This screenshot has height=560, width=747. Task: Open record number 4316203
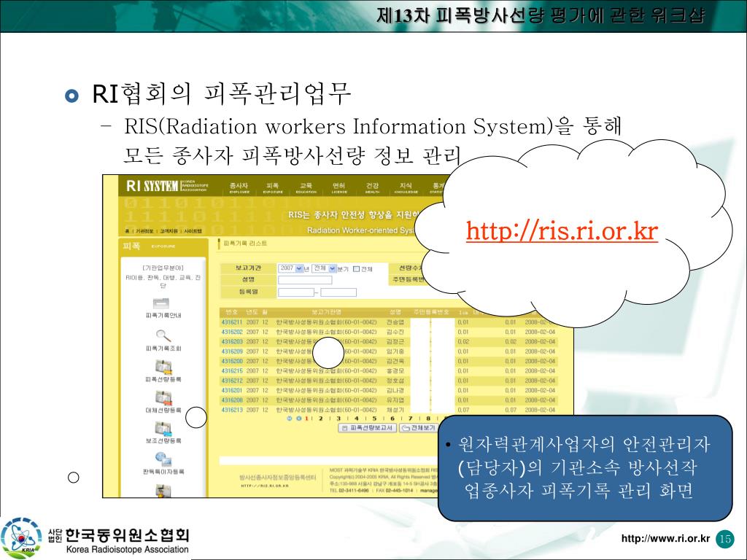pyautogui.click(x=232, y=342)
